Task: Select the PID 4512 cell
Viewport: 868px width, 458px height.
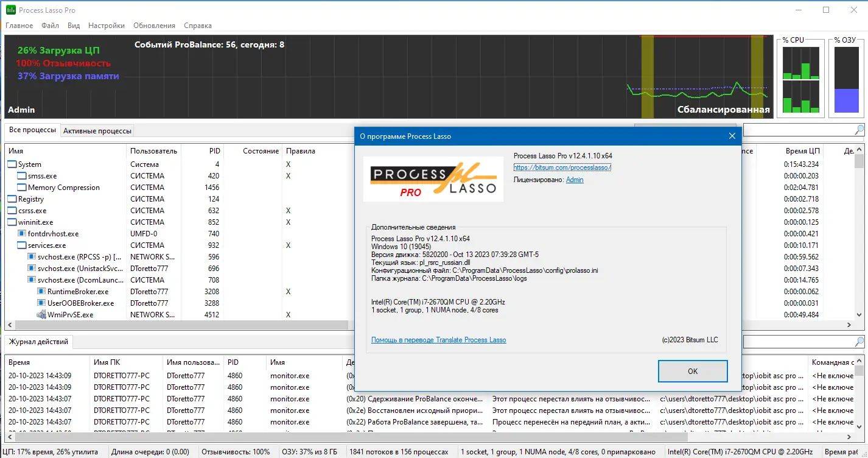Action: tap(212, 315)
